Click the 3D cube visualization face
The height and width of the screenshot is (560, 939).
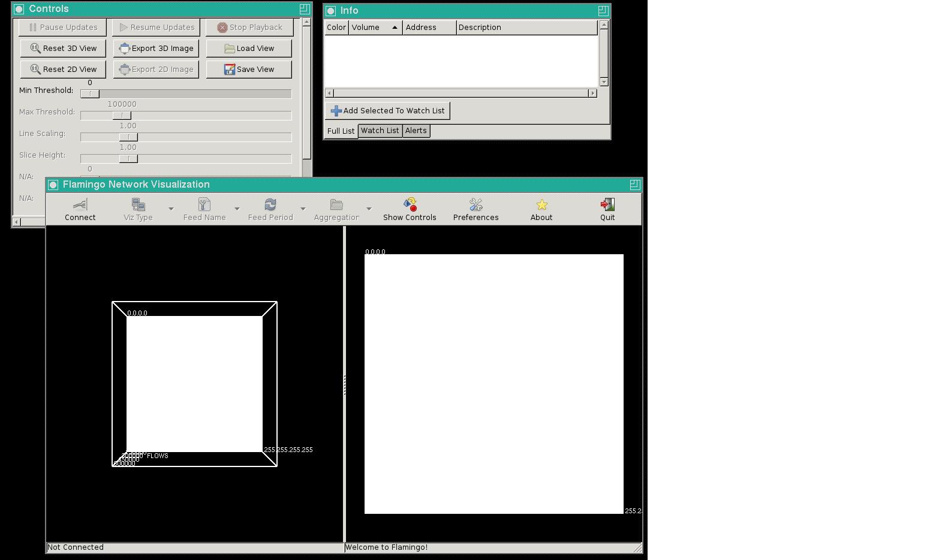(x=194, y=384)
